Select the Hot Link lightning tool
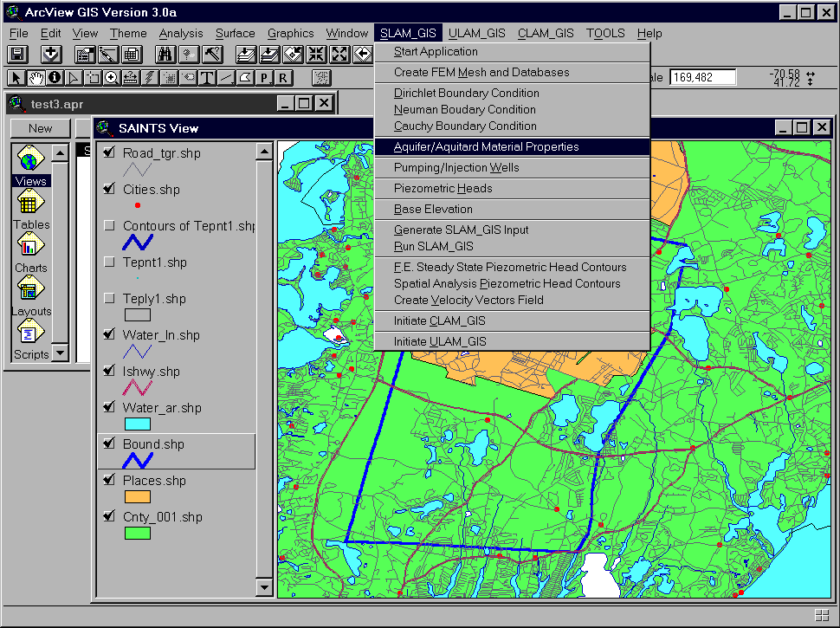 pos(150,78)
